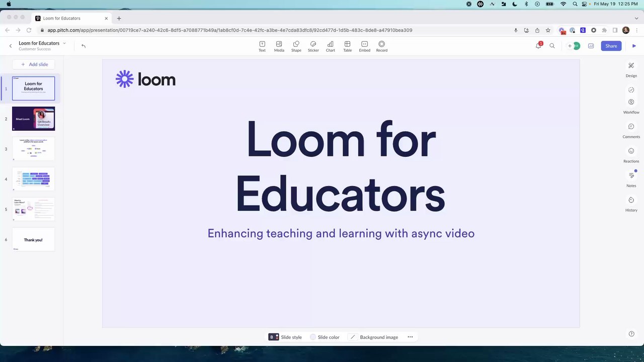Click Add slide button
Screen dimensions: 644x362
pos(34,64)
